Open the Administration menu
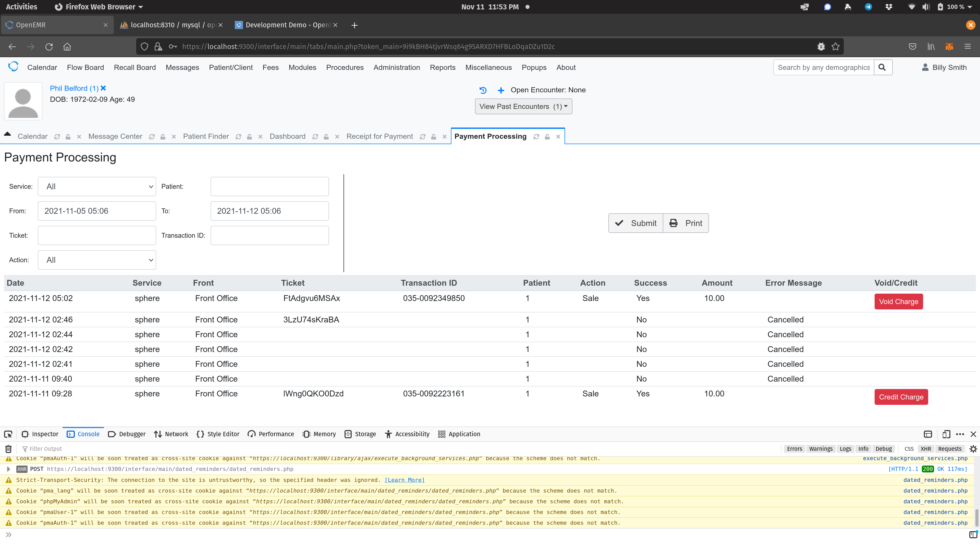 point(396,67)
